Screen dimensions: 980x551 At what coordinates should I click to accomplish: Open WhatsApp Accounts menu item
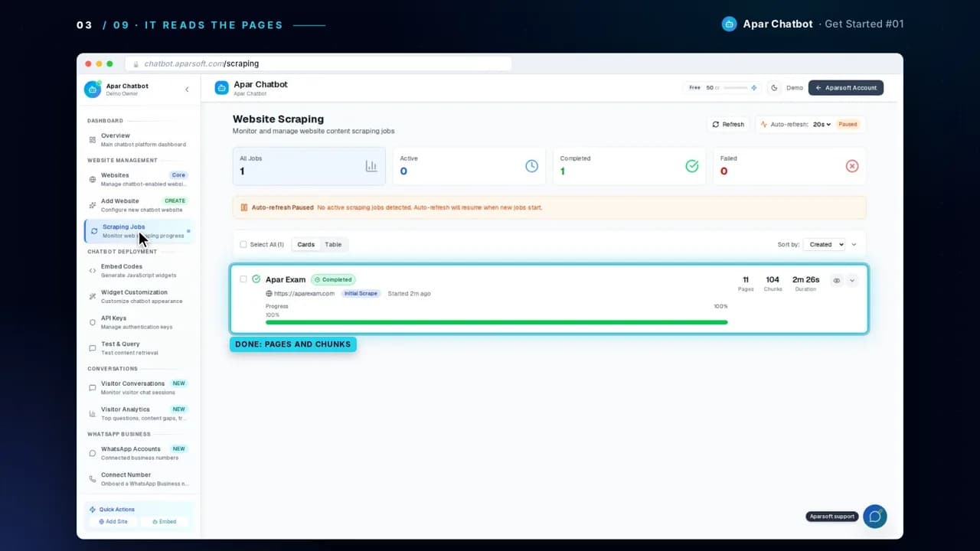coord(139,453)
